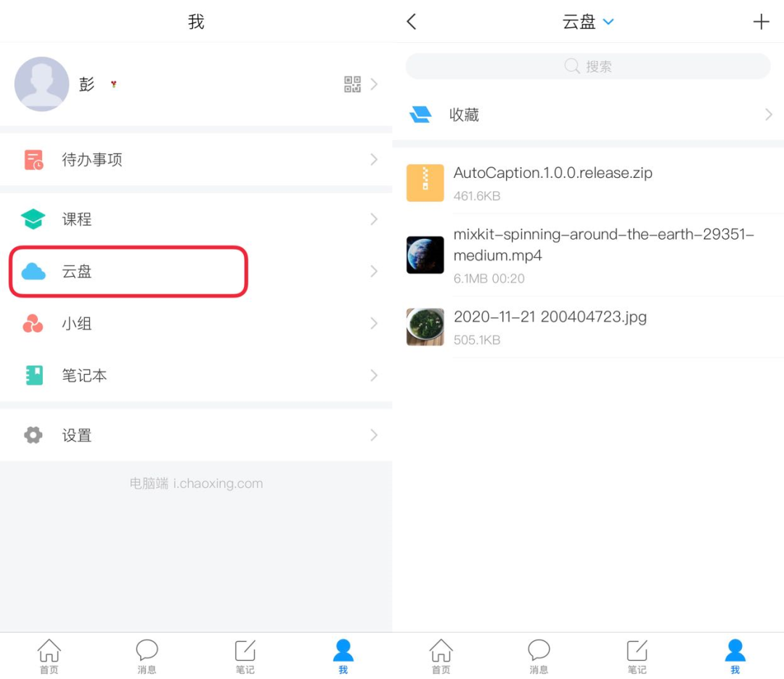Screen dimensions: 784x679
Task: Open the QR code icon beside profile
Action: (353, 84)
